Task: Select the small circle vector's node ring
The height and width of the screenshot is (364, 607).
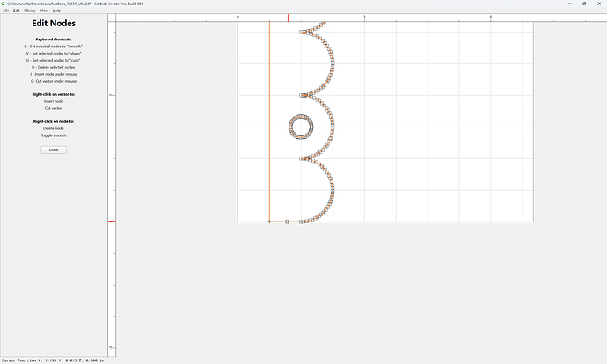Action: coord(301,127)
